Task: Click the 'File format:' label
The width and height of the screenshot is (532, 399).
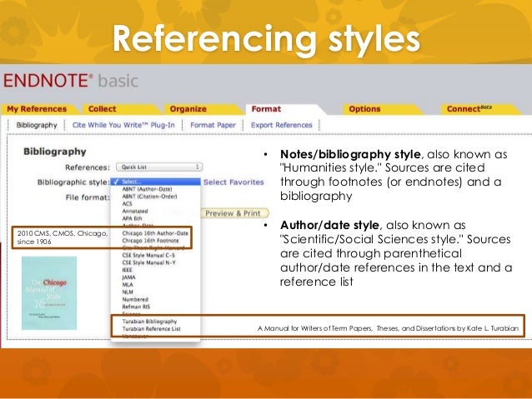Action: [88, 197]
